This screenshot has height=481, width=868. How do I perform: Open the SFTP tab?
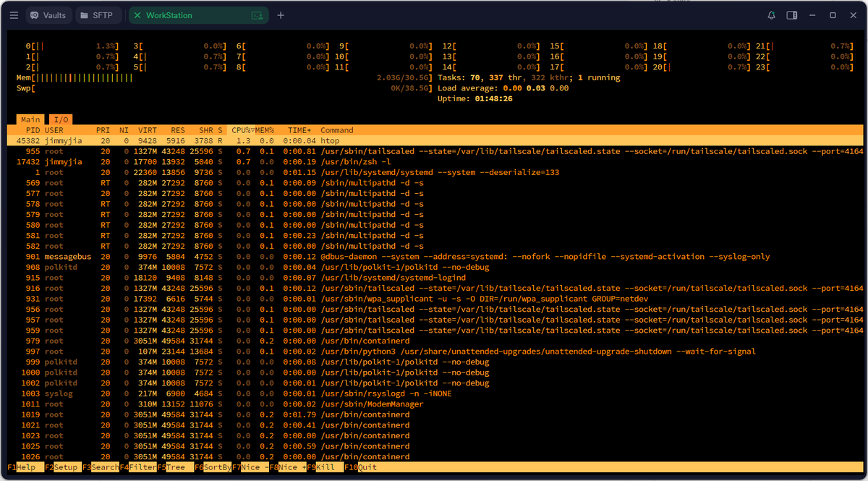[x=98, y=15]
